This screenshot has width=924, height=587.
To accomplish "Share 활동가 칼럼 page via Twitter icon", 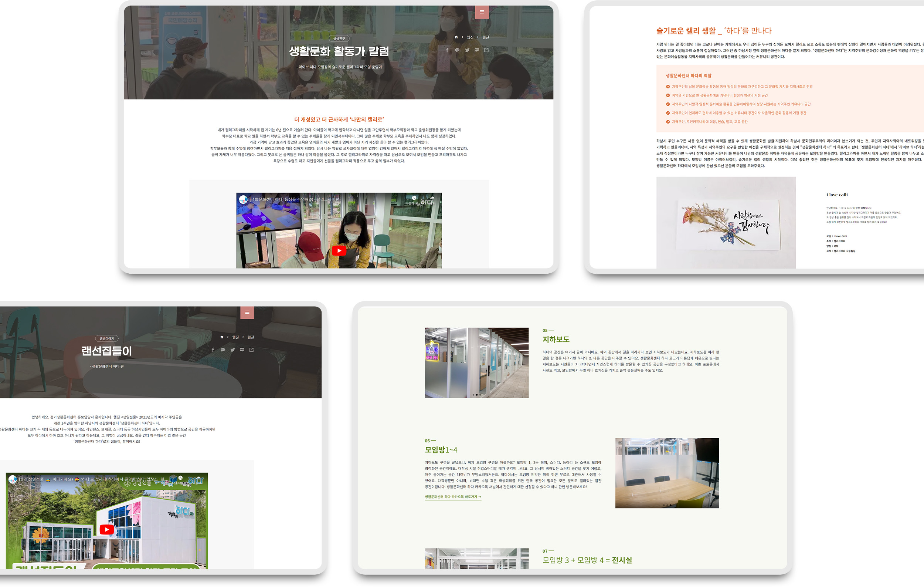I will coord(467,50).
